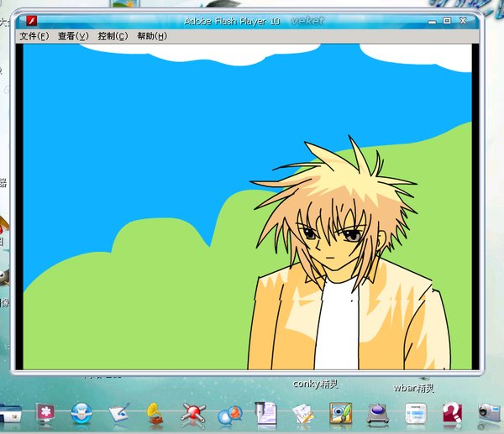This screenshot has height=434, width=504.
Task: Open the purple document writer icon in the dock
Action: (x=265, y=413)
